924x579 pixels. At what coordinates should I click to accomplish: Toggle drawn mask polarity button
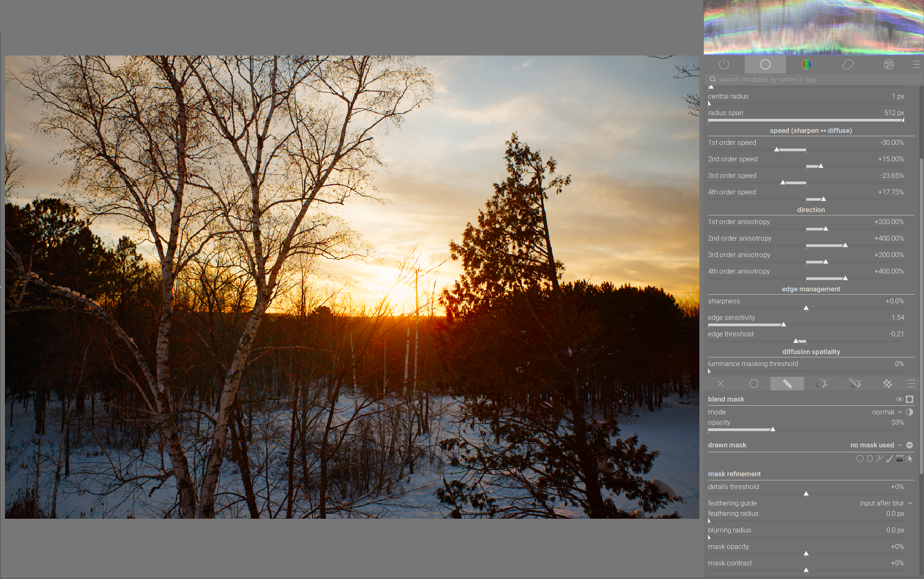click(x=910, y=445)
